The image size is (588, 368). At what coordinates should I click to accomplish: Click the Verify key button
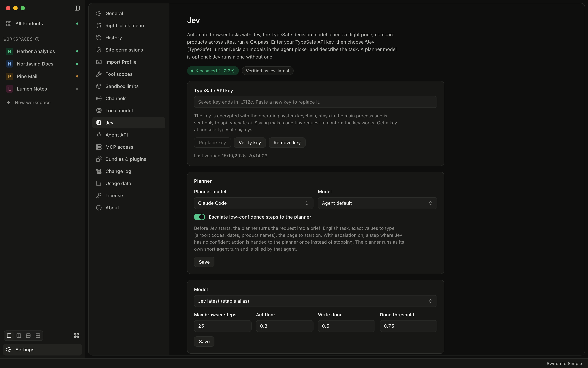click(x=250, y=143)
